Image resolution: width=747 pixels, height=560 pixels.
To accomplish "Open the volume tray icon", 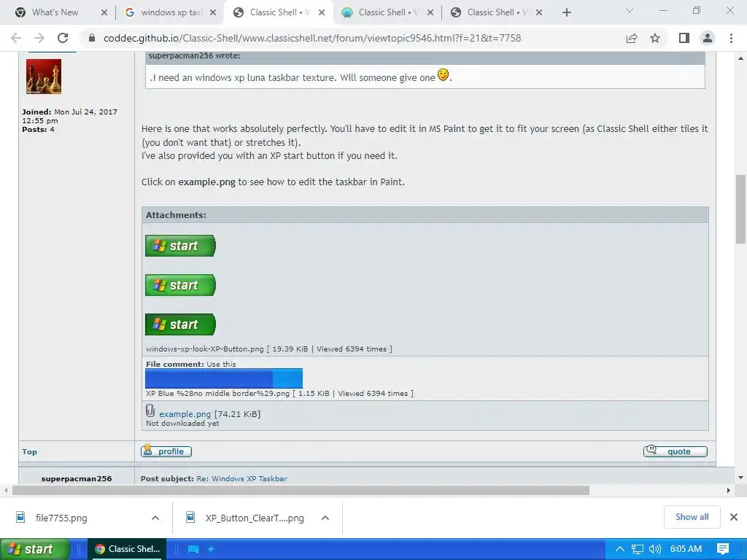I will [655, 549].
